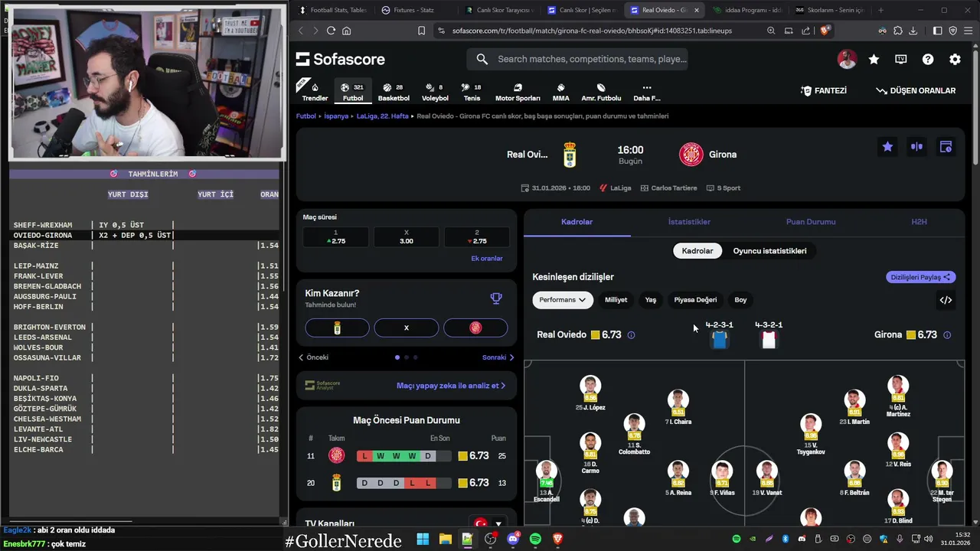Vote for draw X in Kim Kazanır
980x551 pixels.
point(406,328)
